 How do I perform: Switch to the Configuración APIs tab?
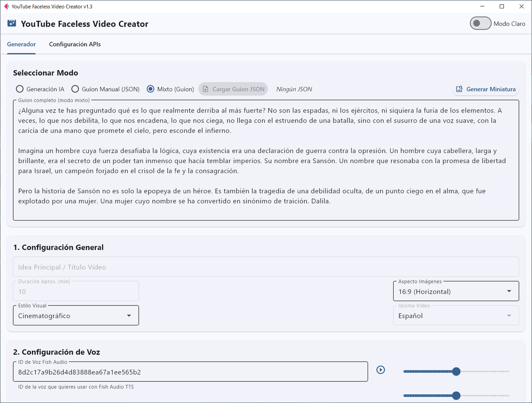coord(74,44)
